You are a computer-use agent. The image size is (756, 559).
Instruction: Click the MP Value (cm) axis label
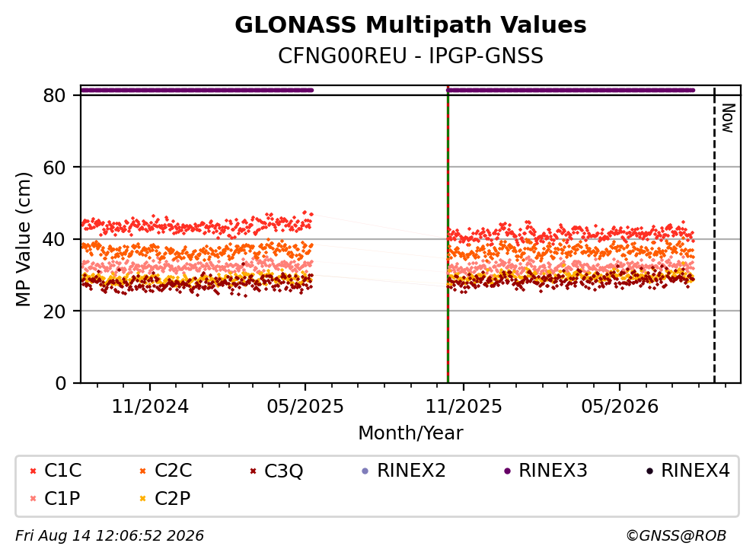[x=23, y=239]
